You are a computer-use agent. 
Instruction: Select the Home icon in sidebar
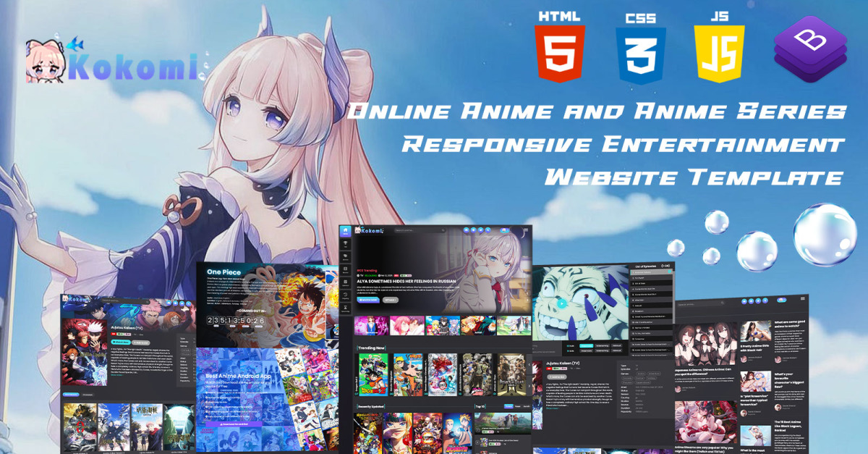coord(346,231)
